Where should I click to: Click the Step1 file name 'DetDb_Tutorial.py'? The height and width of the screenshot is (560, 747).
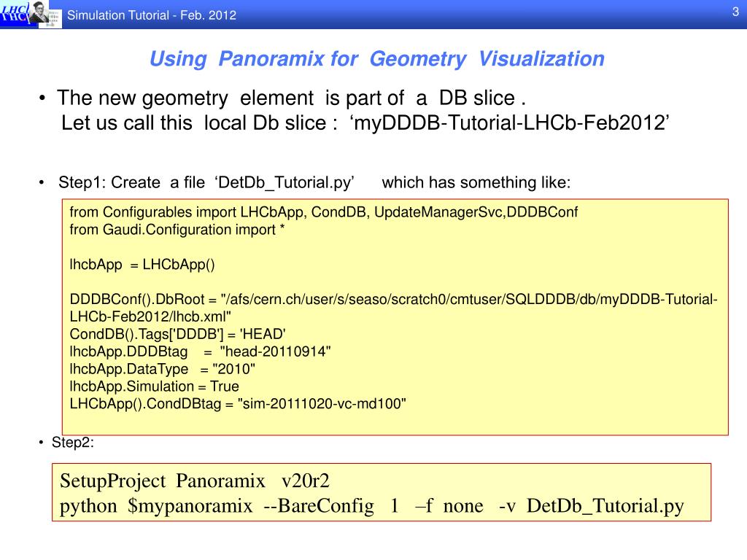[x=285, y=182]
